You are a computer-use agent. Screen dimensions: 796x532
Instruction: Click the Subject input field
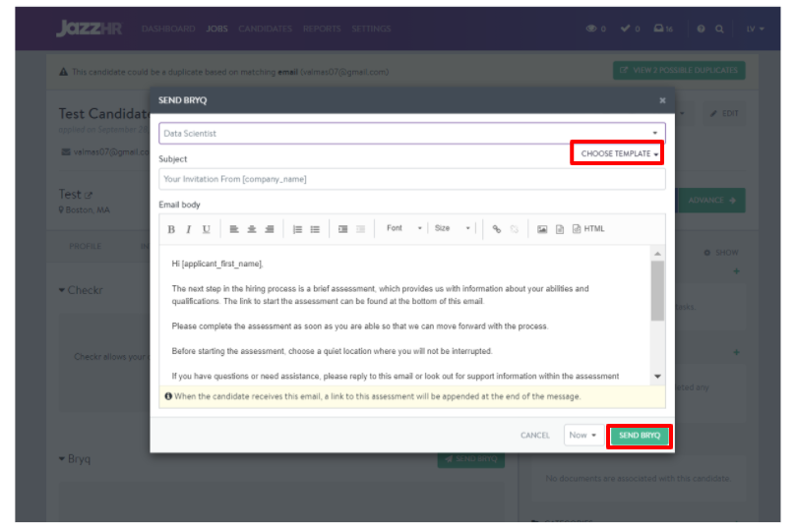point(411,179)
